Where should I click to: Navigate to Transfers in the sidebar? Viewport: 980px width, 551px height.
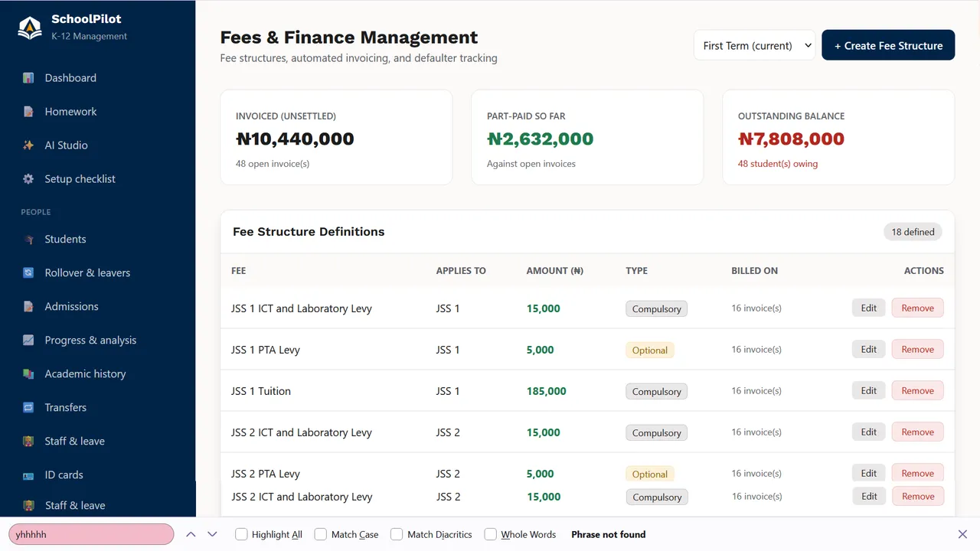(66, 408)
